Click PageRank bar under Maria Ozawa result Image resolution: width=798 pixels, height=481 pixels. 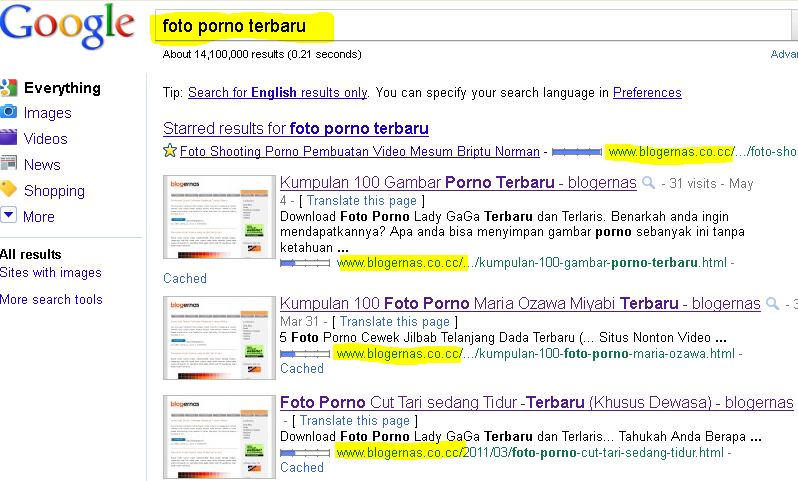pos(305,354)
